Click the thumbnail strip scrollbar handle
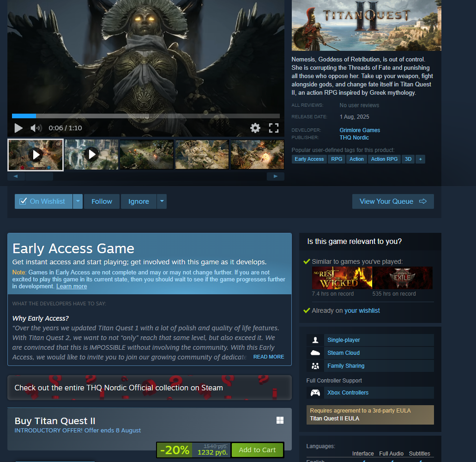 pyautogui.click(x=39, y=176)
